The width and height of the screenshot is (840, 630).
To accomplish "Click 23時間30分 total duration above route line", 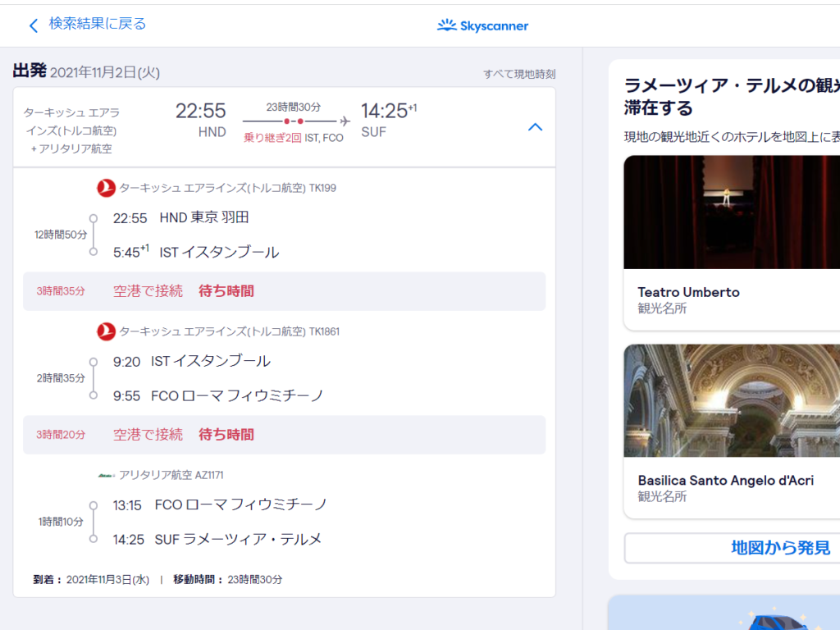I will pyautogui.click(x=293, y=107).
